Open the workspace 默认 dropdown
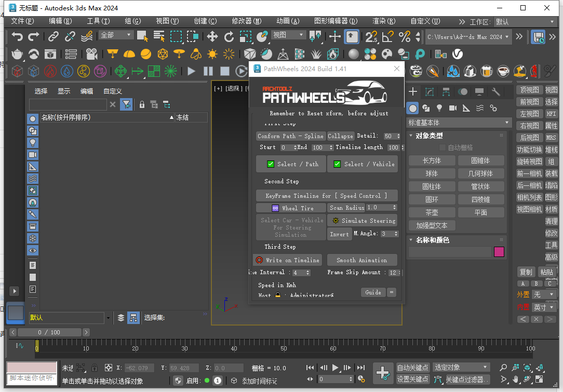Viewport: 563px width, 392px height. point(525,22)
